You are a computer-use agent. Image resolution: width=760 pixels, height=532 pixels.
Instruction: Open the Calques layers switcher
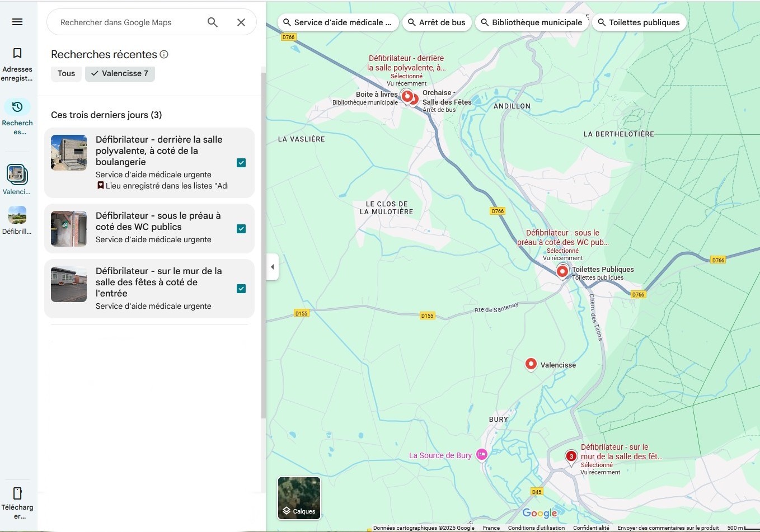point(299,498)
